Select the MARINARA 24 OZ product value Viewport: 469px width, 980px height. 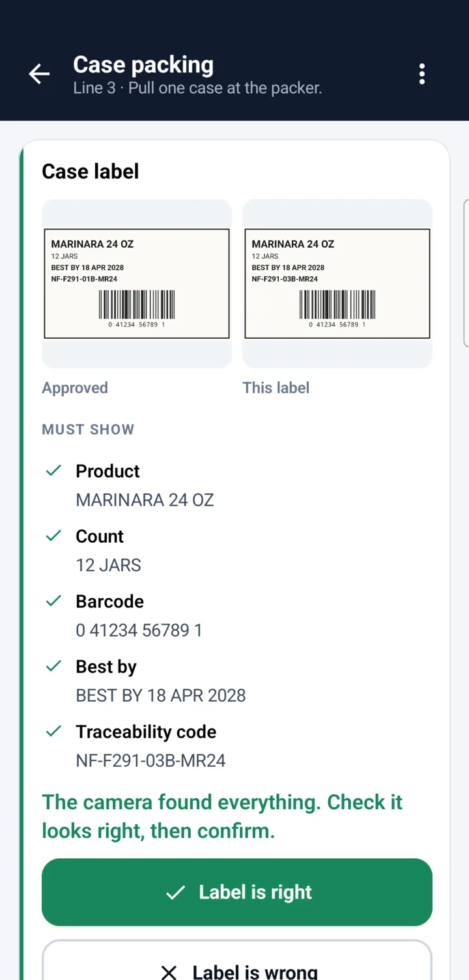pos(145,500)
